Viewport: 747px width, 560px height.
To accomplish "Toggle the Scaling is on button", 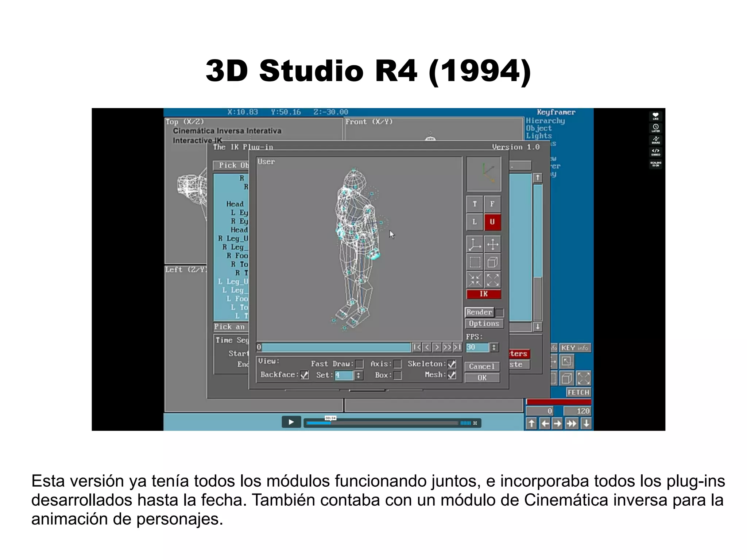I will coord(655,164).
